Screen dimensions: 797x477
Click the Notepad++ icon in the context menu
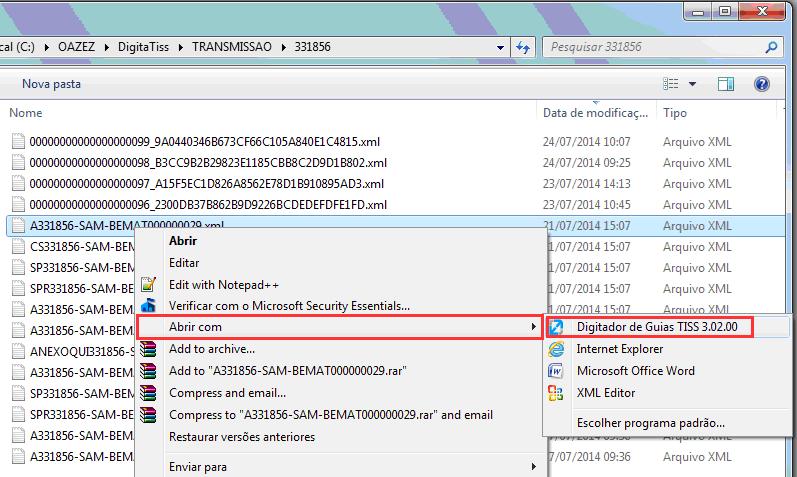click(148, 284)
